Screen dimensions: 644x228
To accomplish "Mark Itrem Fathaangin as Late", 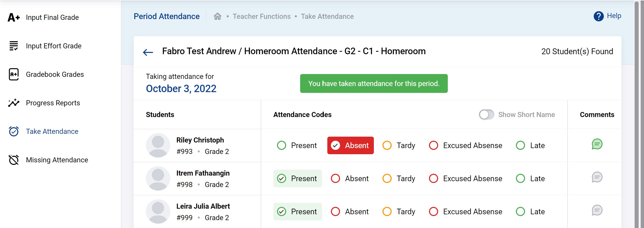I will tap(520, 178).
